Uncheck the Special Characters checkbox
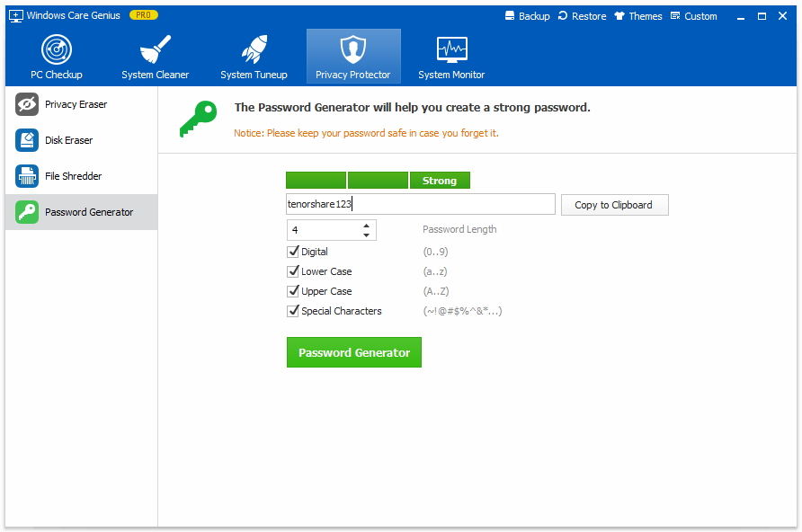 coord(292,311)
